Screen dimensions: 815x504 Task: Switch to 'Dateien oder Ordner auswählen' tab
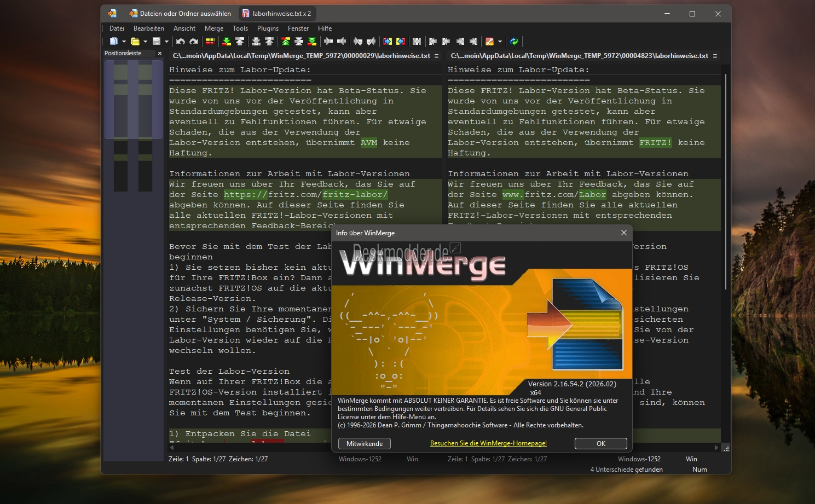(180, 14)
